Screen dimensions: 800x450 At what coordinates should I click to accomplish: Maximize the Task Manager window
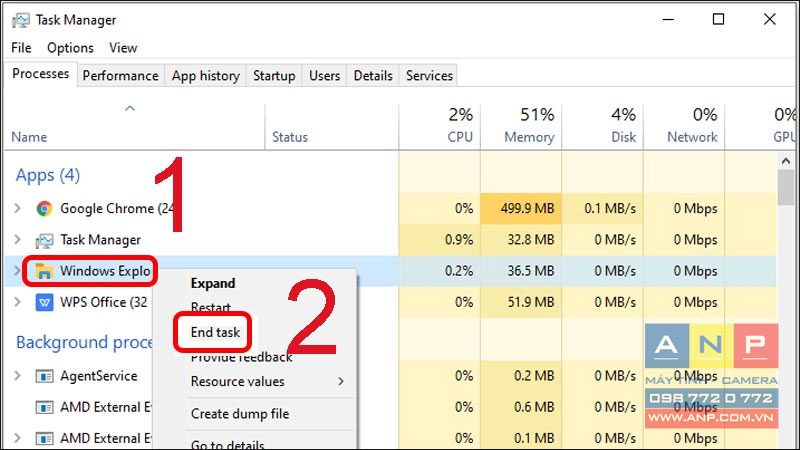(x=718, y=19)
